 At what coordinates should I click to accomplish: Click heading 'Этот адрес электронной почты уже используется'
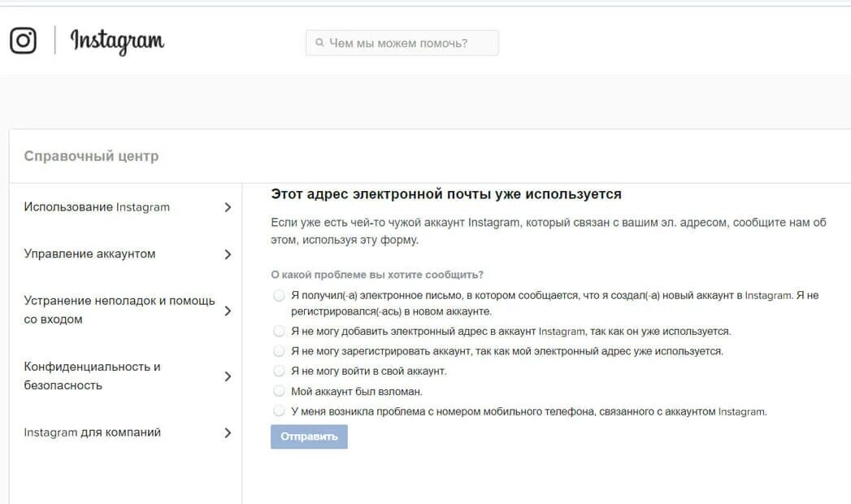click(446, 194)
